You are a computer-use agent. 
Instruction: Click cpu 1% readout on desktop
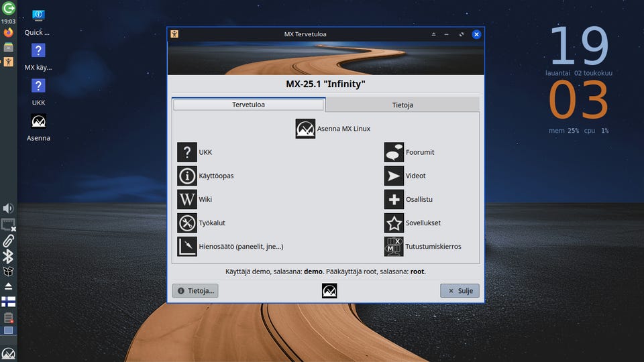point(596,131)
